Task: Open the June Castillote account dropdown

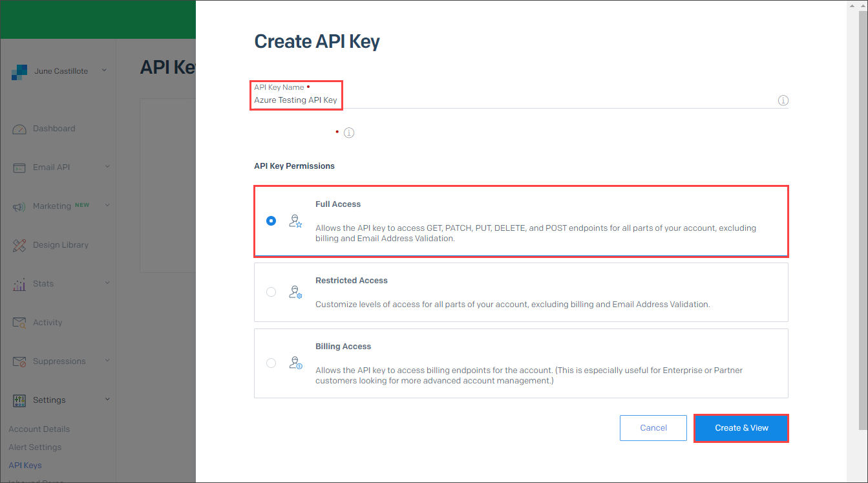Action: coord(59,71)
